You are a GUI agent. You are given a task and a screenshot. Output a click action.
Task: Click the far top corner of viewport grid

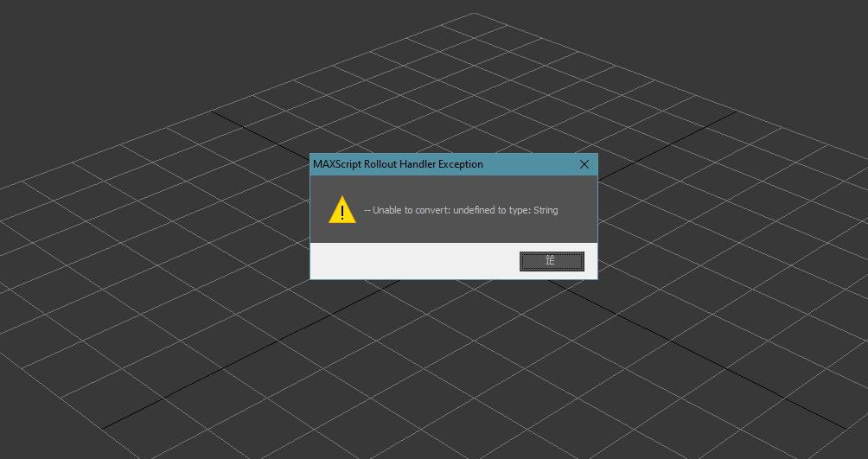(x=474, y=14)
